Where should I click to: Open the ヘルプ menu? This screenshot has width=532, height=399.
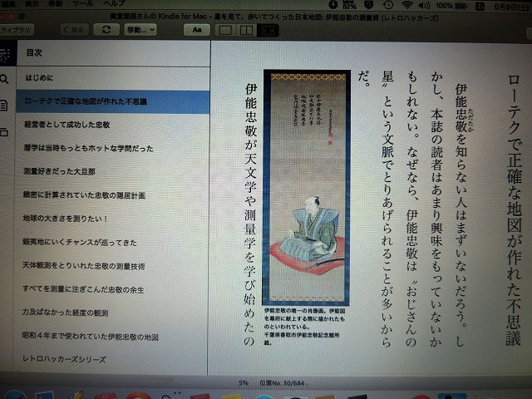[x=115, y=3]
